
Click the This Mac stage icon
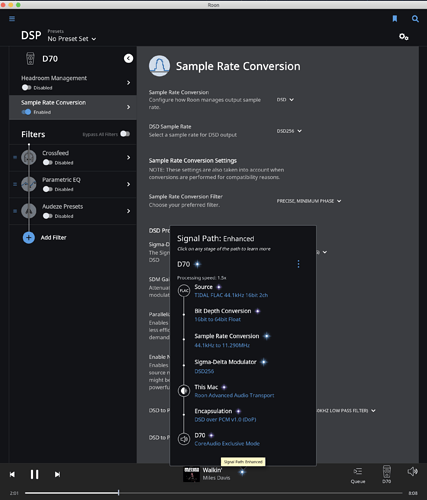point(184,391)
